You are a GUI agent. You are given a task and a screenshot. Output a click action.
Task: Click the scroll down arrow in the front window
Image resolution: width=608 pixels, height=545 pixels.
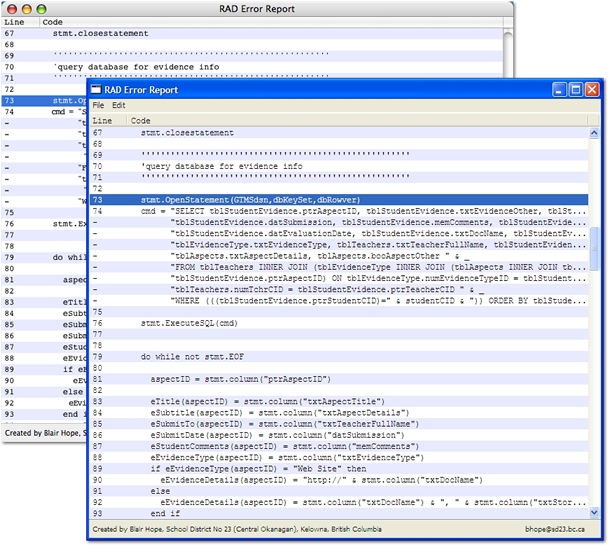pyautogui.click(x=593, y=510)
